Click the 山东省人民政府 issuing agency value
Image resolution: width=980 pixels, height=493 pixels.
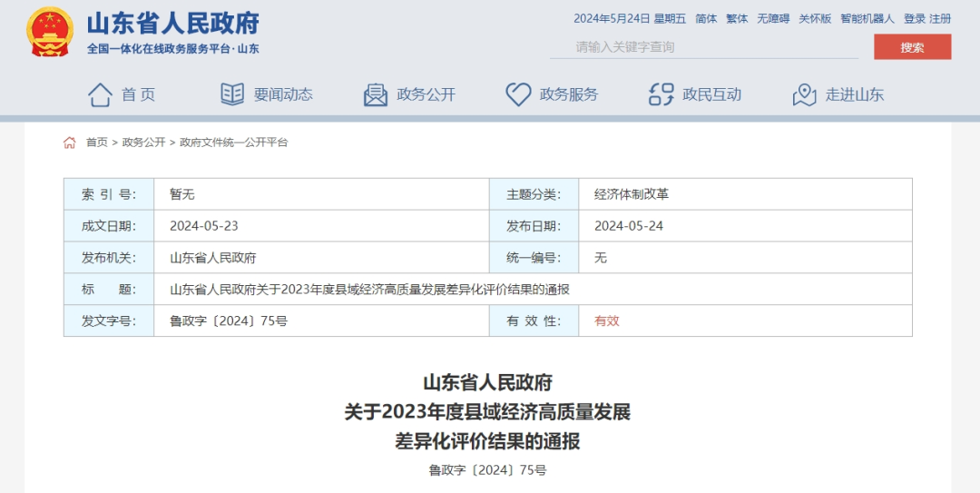[x=213, y=258]
